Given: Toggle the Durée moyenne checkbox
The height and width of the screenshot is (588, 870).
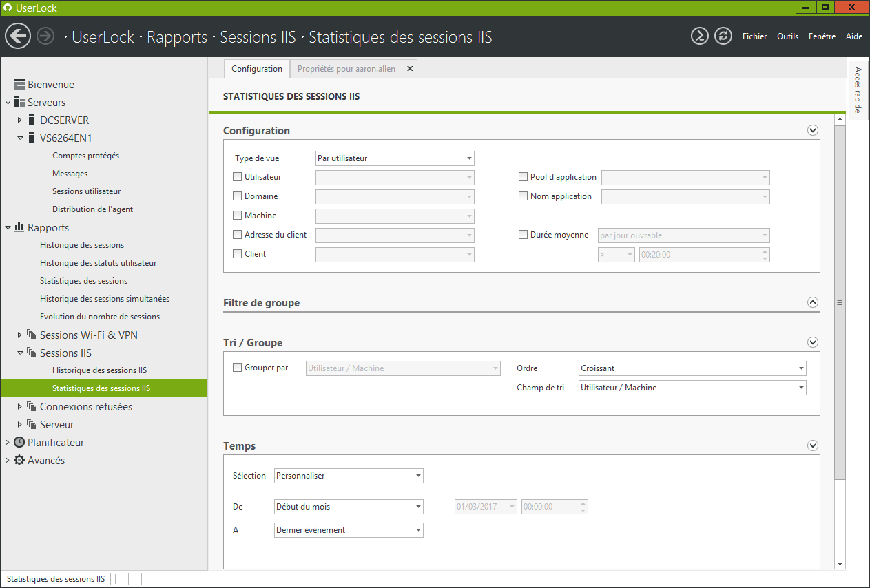Looking at the screenshot, I should 524,235.
